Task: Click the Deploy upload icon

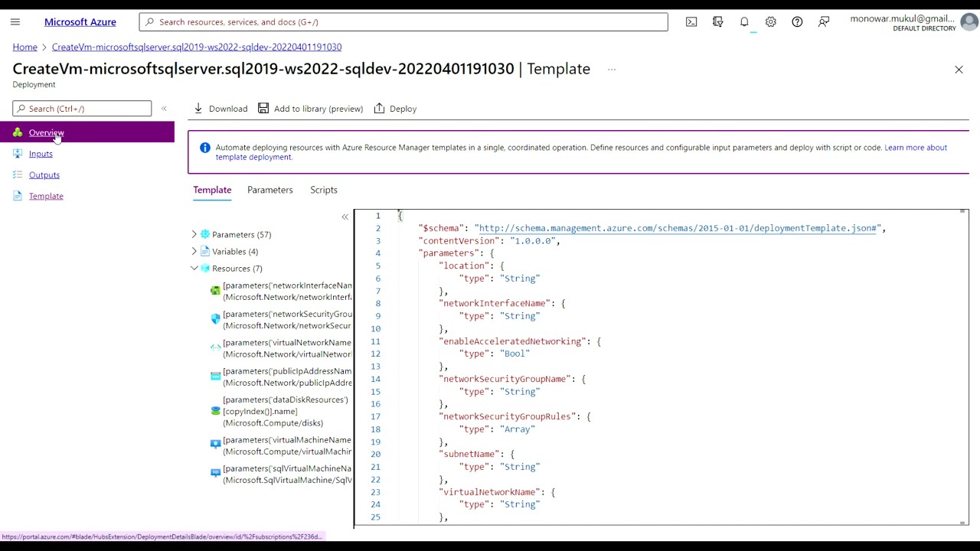Action: click(x=379, y=109)
